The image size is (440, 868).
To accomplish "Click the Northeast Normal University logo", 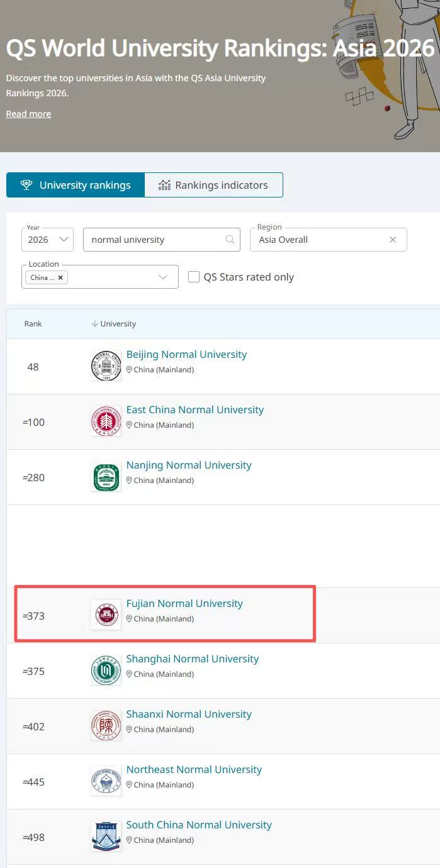I will pyautogui.click(x=106, y=781).
